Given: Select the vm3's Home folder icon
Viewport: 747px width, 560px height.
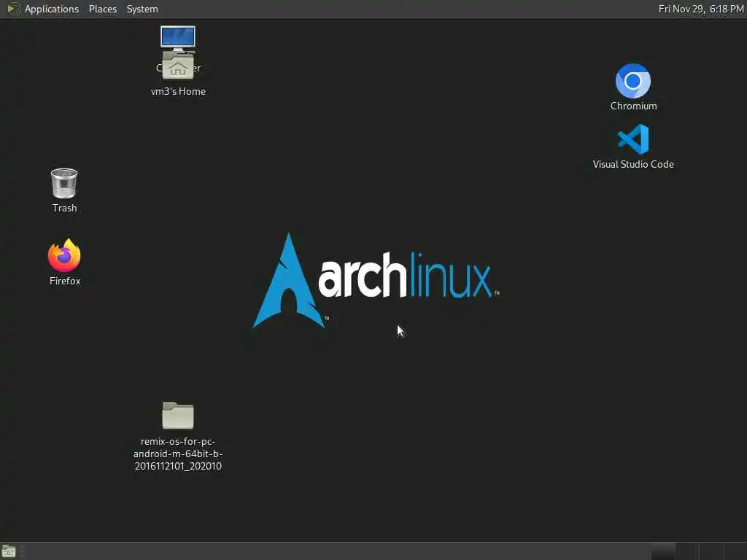Looking at the screenshot, I should point(178,66).
